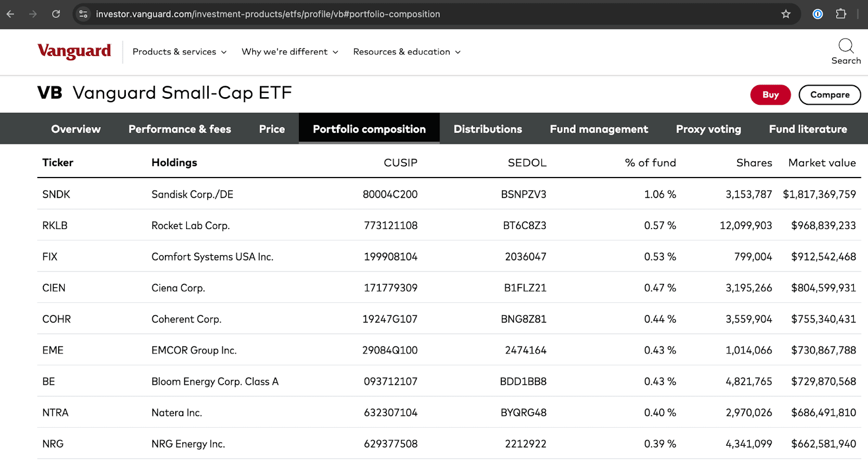Click the browser back arrow

[10, 14]
